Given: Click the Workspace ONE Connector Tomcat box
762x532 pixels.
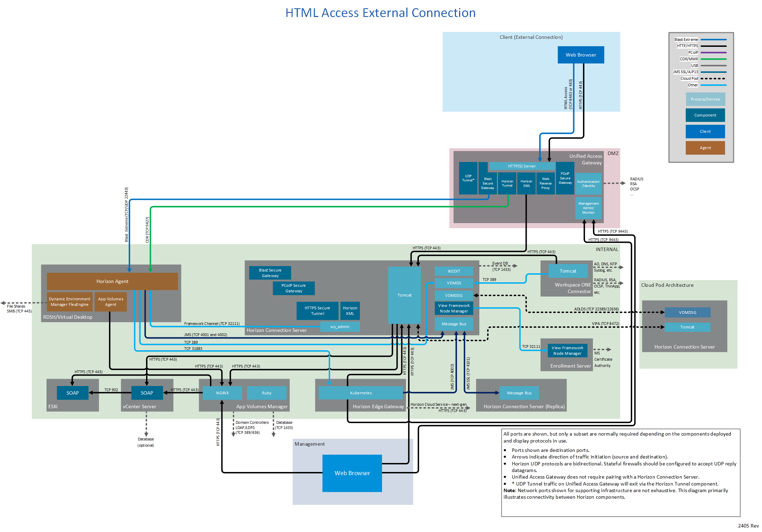Looking at the screenshot, I should click(568, 271).
